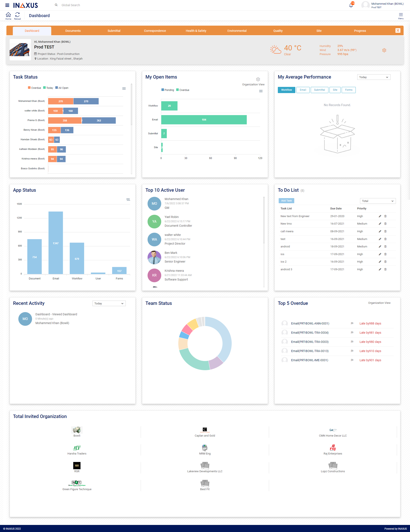
Task: Click flag icon for Email(PRT-BOWL-ANN-0001)
Action: pyautogui.click(x=352, y=323)
